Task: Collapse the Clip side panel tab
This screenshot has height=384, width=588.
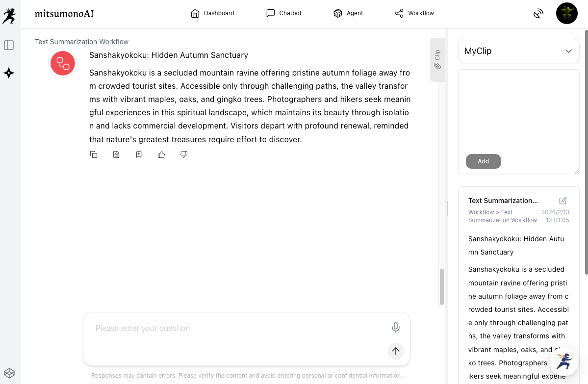Action: (x=437, y=60)
